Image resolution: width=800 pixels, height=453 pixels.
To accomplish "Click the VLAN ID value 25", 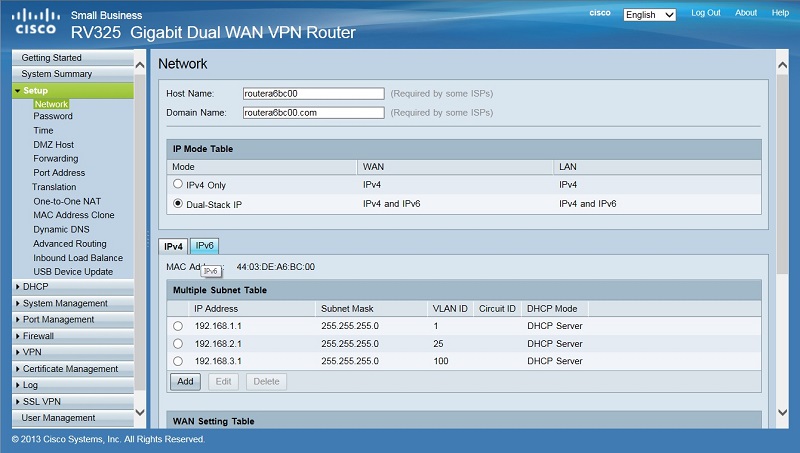I will [x=438, y=344].
